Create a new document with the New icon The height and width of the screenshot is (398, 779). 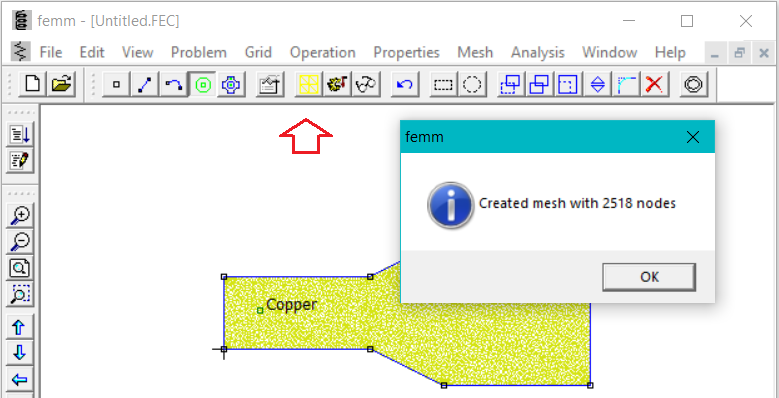(x=33, y=84)
